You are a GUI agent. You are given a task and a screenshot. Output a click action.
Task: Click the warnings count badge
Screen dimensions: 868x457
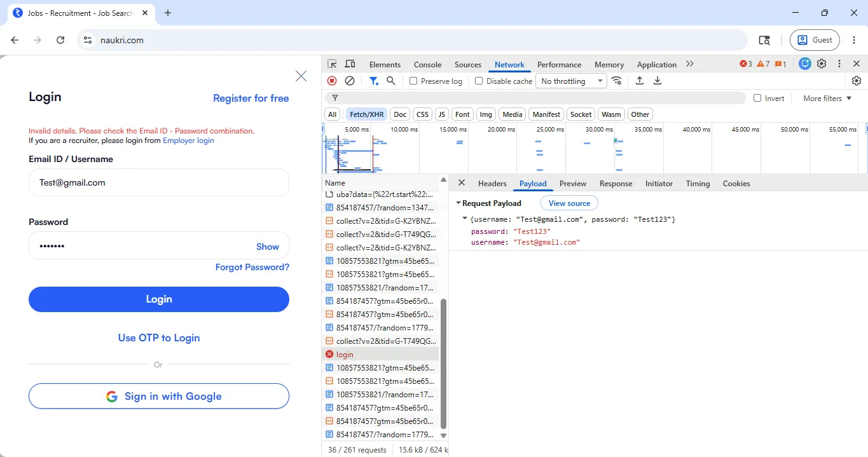coord(763,64)
